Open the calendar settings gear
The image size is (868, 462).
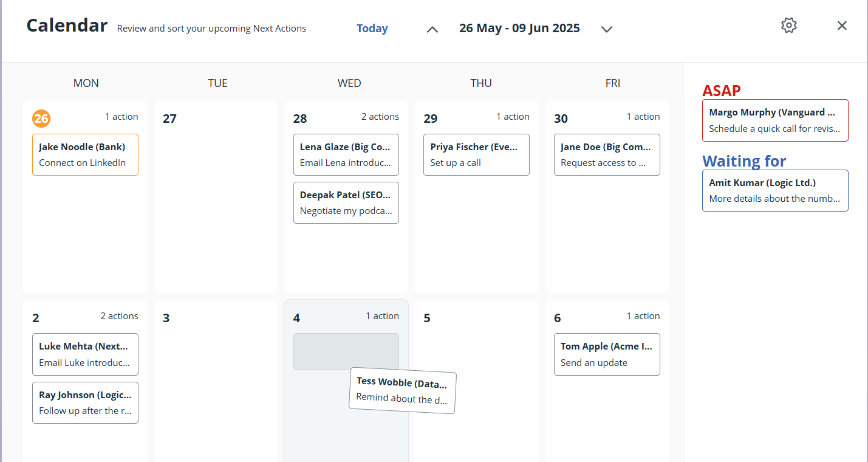788,25
